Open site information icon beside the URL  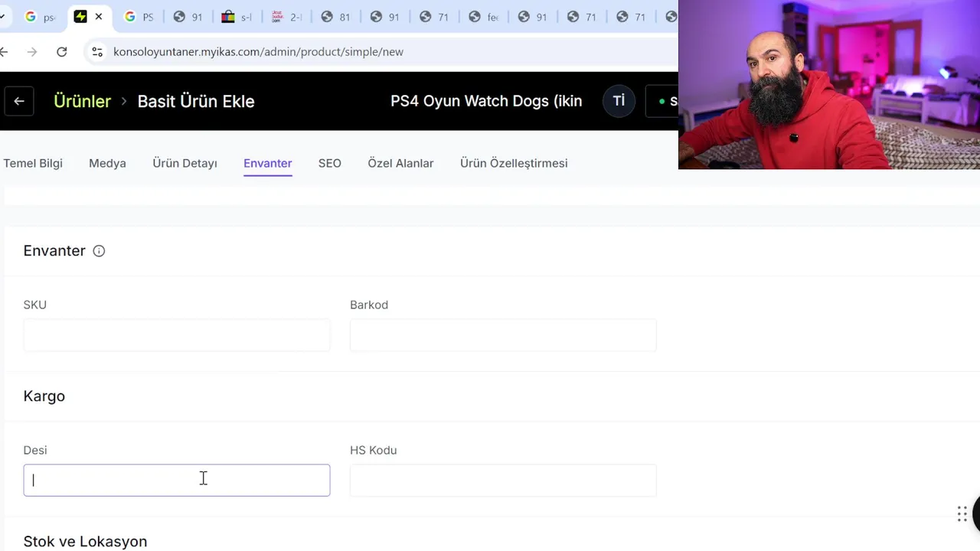point(97,52)
